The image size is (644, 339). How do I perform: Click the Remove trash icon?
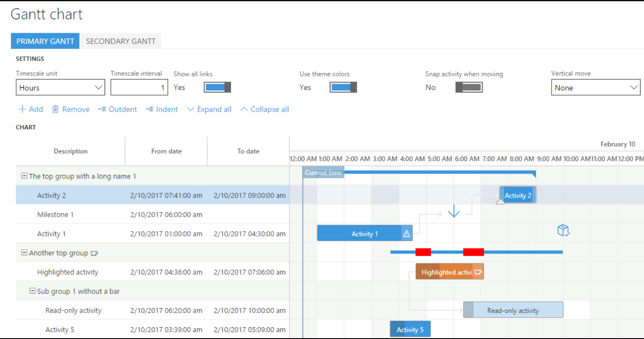point(55,110)
